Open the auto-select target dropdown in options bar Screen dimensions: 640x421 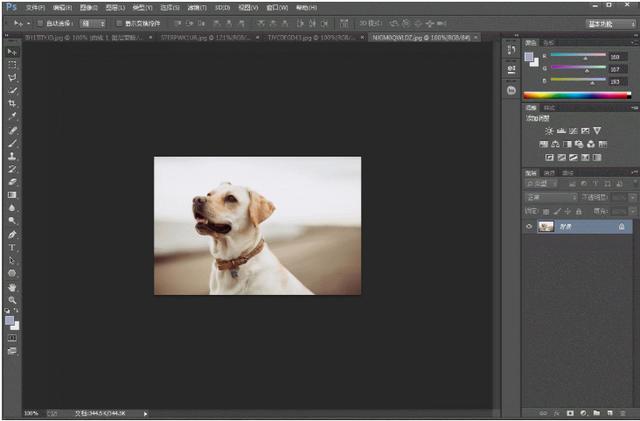[92, 22]
